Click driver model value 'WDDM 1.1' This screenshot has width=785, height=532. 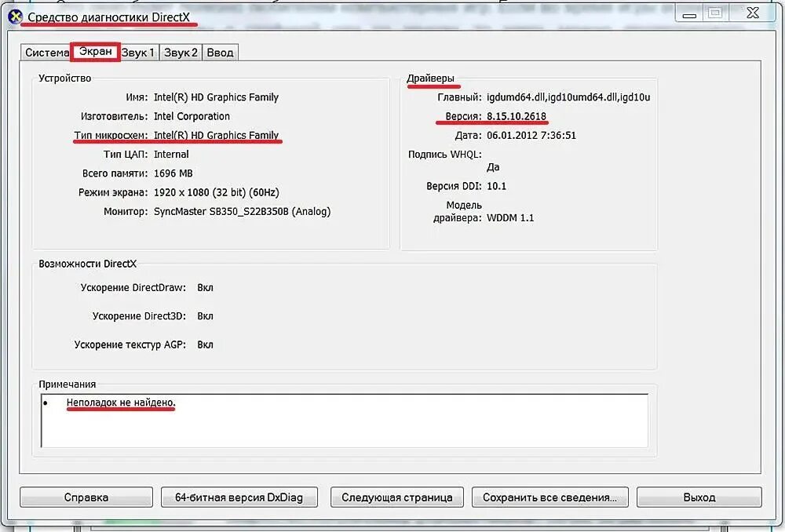[x=510, y=217]
